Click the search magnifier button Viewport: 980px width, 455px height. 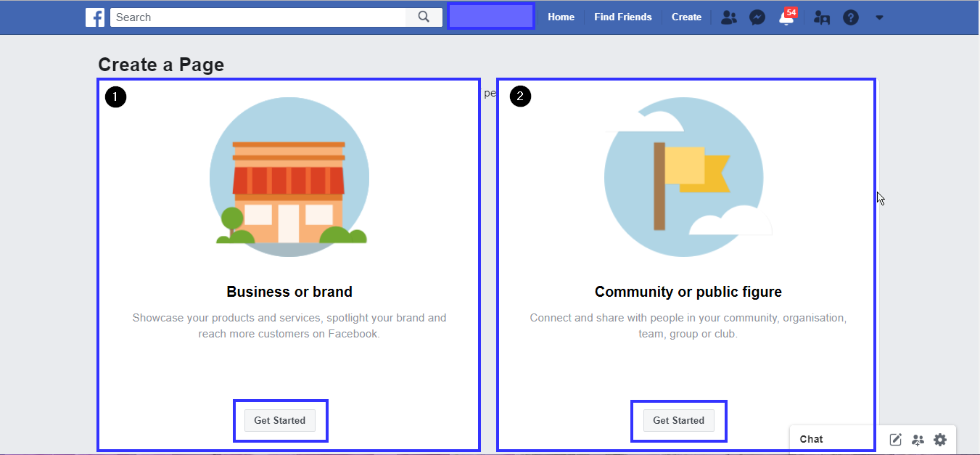click(424, 17)
